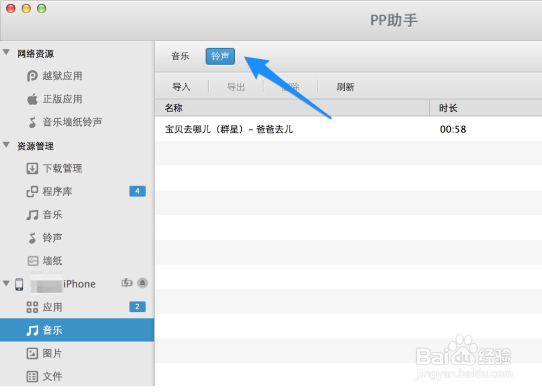The height and width of the screenshot is (392, 542).
Task: Sort by the 时长 column header
Action: tap(486, 108)
